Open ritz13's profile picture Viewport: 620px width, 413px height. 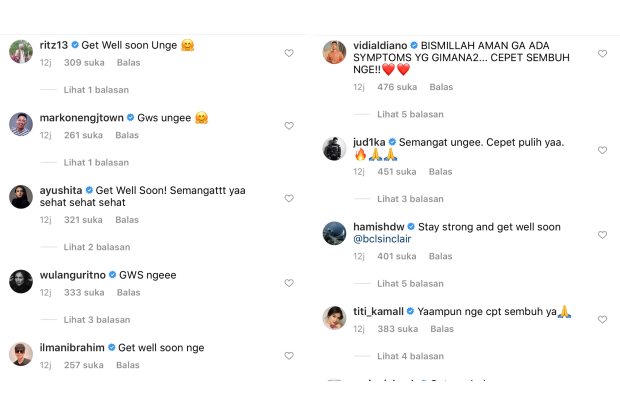(21, 52)
